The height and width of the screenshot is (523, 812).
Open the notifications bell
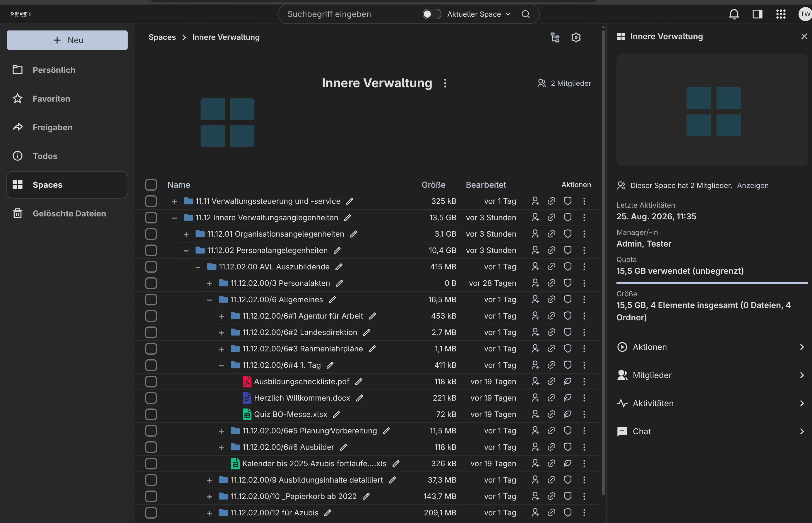(x=734, y=14)
